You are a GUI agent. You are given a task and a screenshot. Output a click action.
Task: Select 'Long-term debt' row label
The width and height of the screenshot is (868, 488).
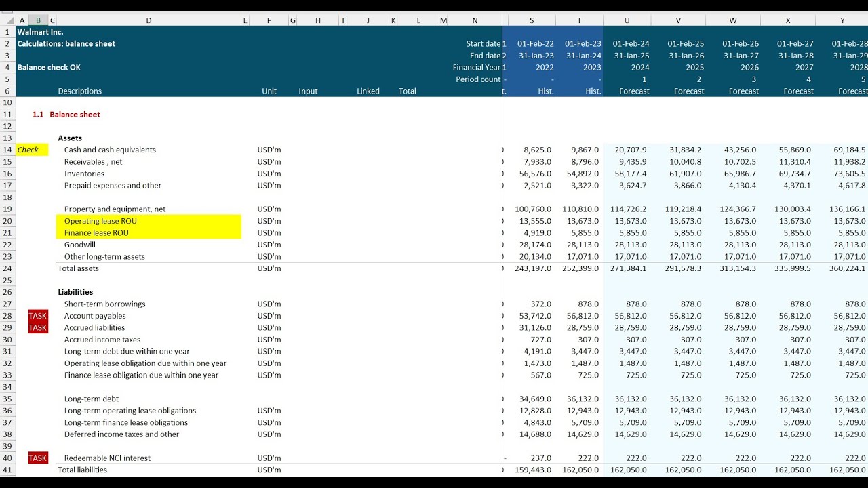92,399
